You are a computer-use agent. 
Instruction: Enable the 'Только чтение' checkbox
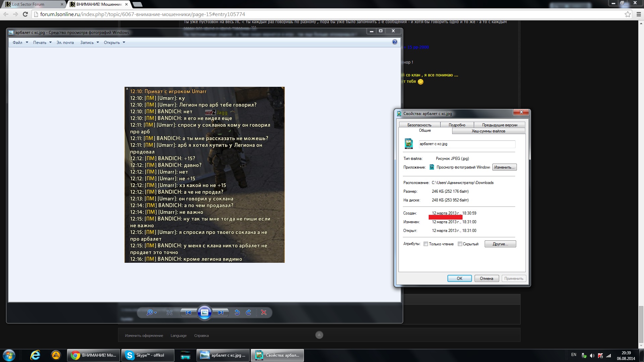426,244
